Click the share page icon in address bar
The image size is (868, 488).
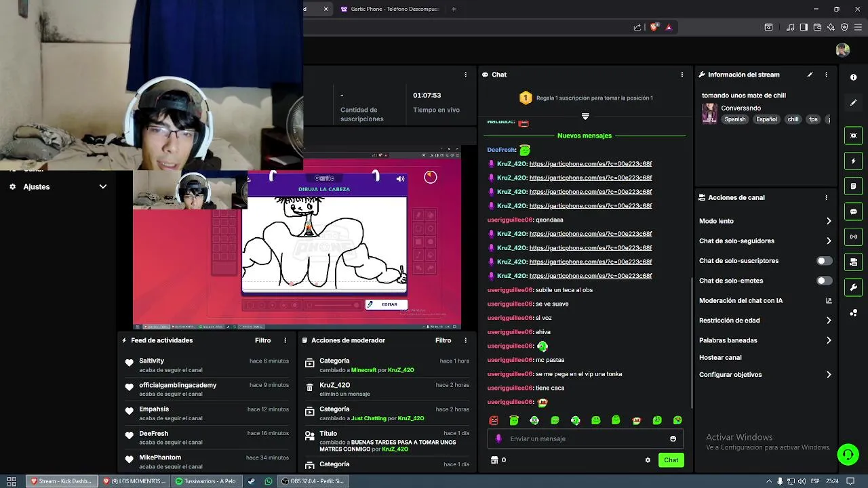637,27
